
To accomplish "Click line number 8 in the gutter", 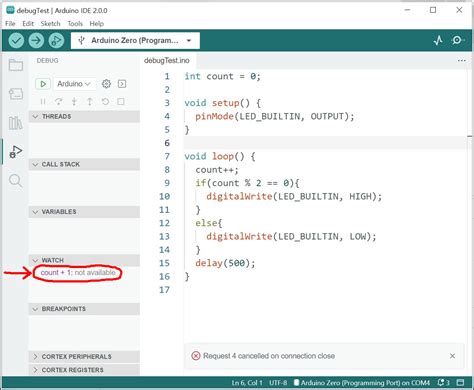I will pyautogui.click(x=167, y=170).
